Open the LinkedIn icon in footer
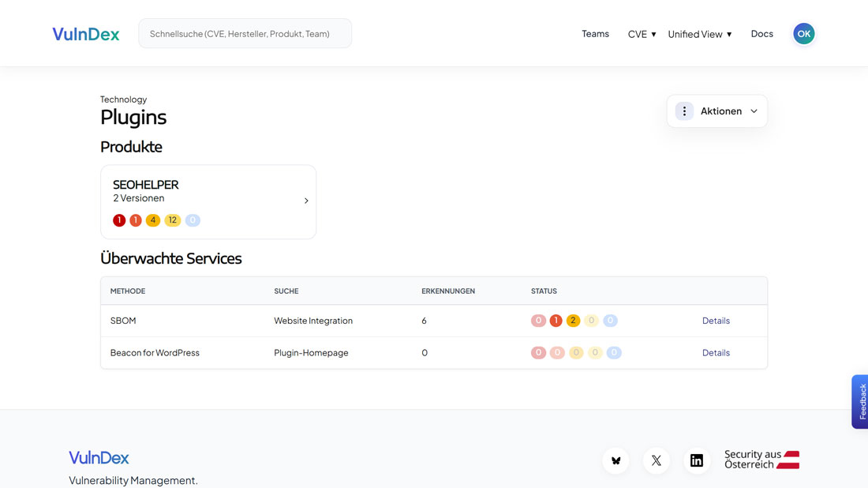This screenshot has height=488, width=868. coord(697,460)
